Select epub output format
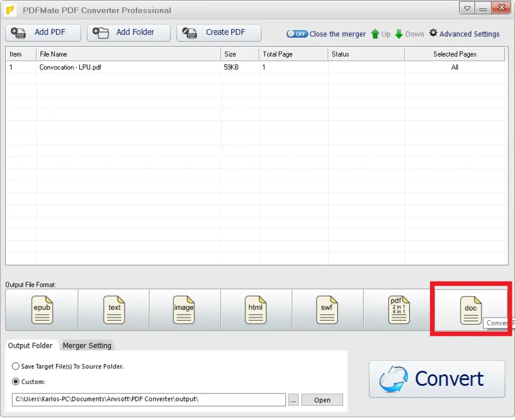The image size is (515, 420). (42, 310)
